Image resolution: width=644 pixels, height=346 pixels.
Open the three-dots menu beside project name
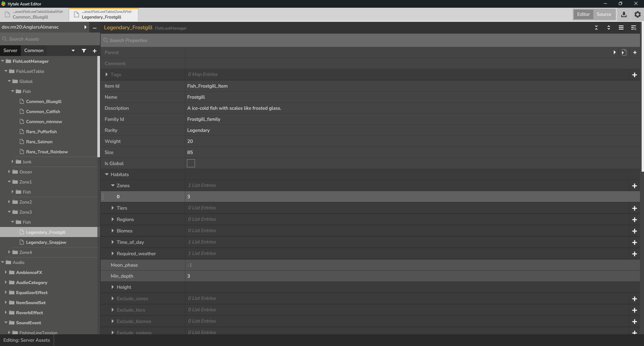pyautogui.click(x=95, y=28)
